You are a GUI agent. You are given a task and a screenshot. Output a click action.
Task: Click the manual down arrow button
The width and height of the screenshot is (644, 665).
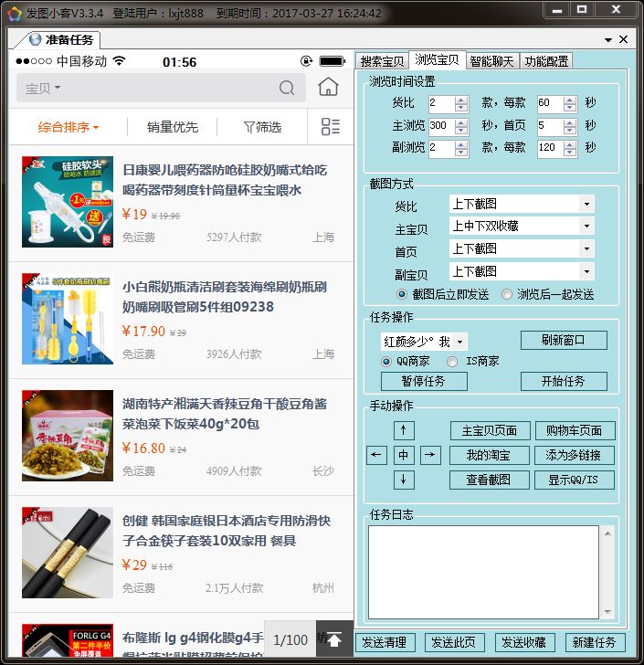click(404, 480)
